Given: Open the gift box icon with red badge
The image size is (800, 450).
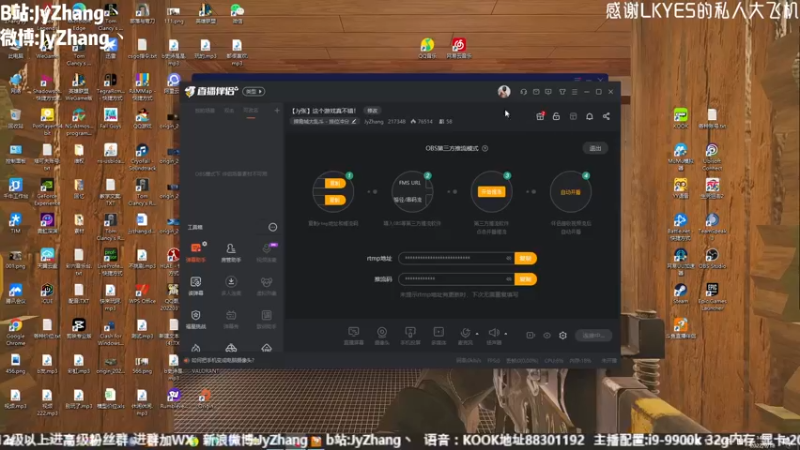Looking at the screenshot, I should pos(540,116).
